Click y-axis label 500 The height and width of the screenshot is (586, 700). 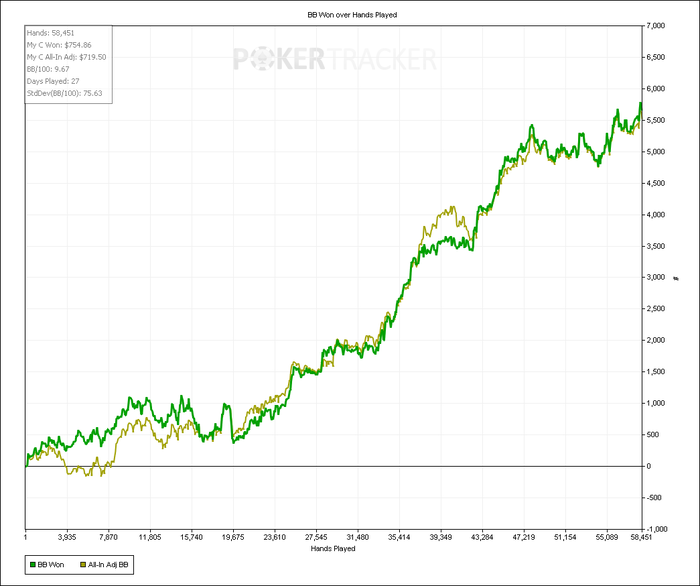pyautogui.click(x=652, y=435)
